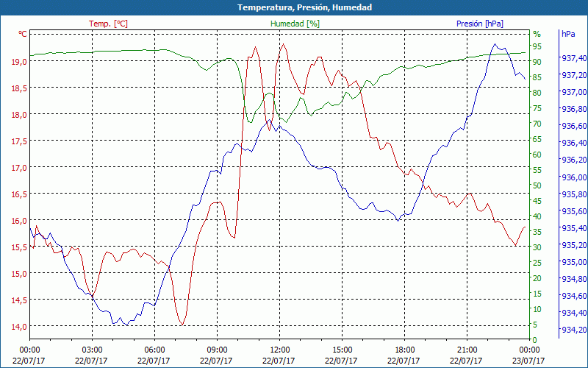This screenshot has height=368, width=588.
Task: Click temperature axis value 15,0
Action: coord(19,274)
